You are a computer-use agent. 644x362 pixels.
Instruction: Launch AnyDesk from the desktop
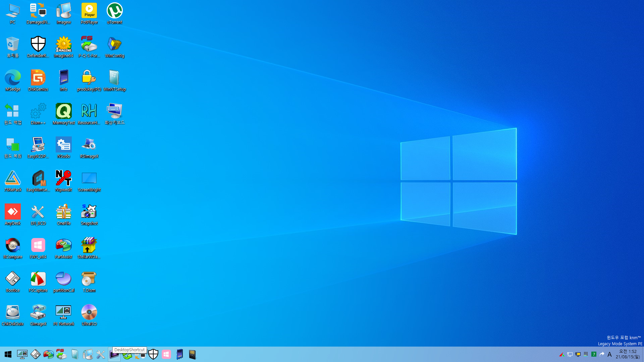[13, 215]
